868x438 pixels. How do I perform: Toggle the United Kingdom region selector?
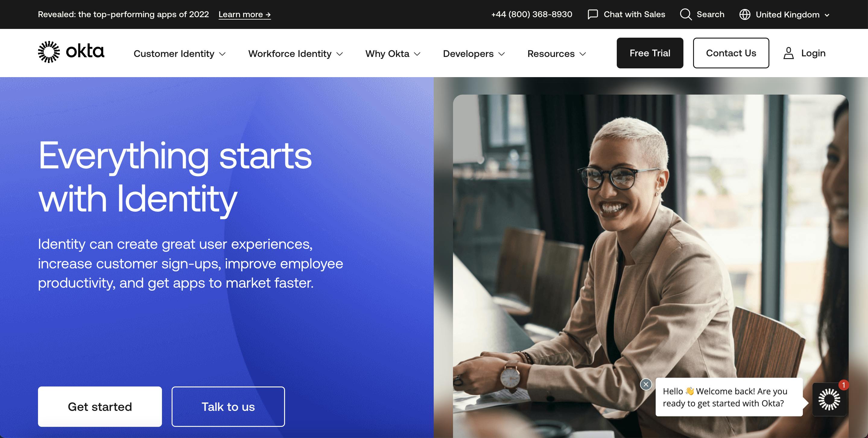pyautogui.click(x=783, y=14)
